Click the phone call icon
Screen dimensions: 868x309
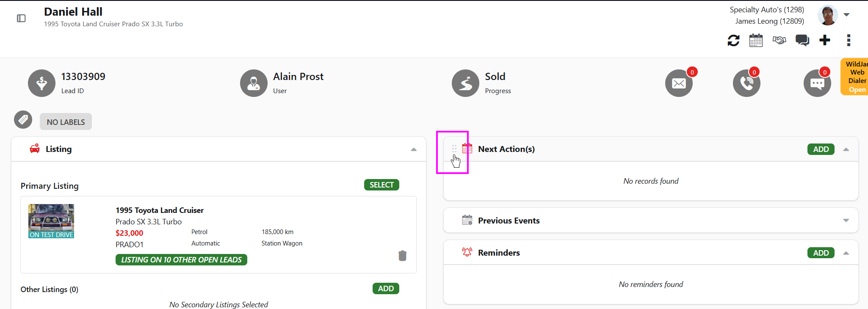(746, 83)
